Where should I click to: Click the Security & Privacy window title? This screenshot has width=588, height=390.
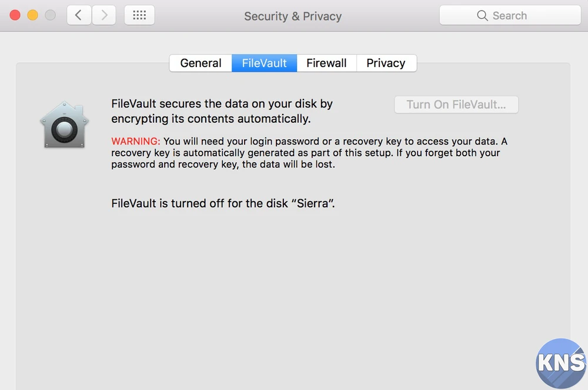[293, 16]
